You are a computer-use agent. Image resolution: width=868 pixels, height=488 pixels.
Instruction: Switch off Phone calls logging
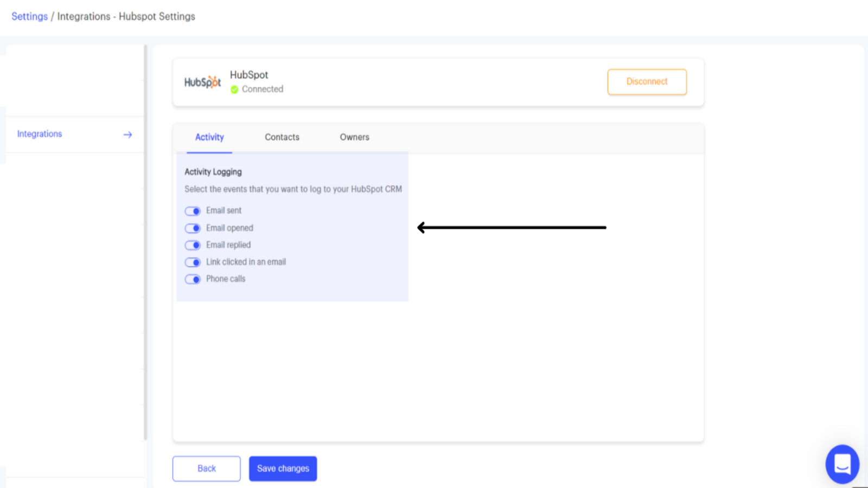[x=193, y=279]
